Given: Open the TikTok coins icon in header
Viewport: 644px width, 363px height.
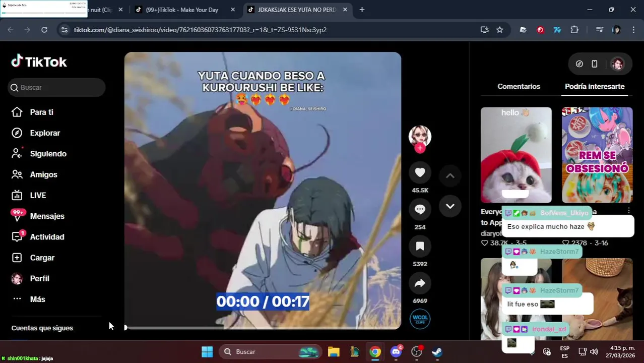Looking at the screenshot, I should tap(579, 64).
